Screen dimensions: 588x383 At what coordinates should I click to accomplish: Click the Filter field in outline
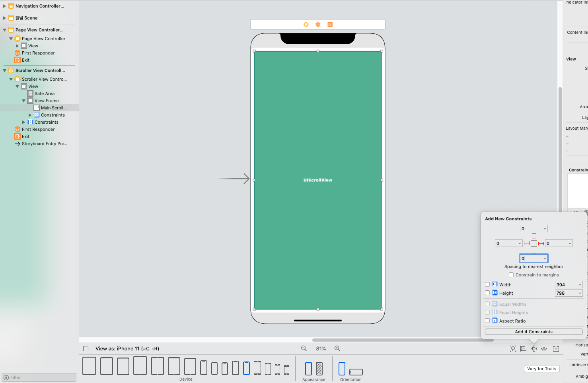39,377
